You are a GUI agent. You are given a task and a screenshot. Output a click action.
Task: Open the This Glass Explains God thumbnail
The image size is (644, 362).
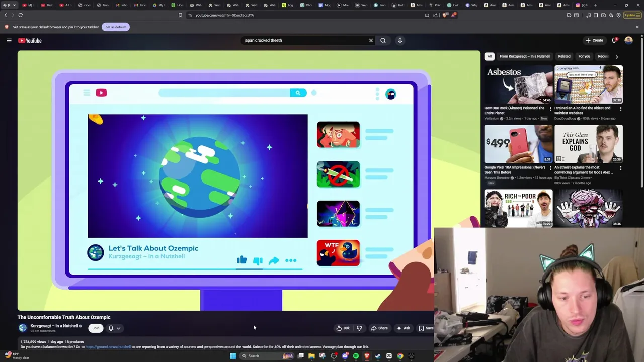pos(589,144)
